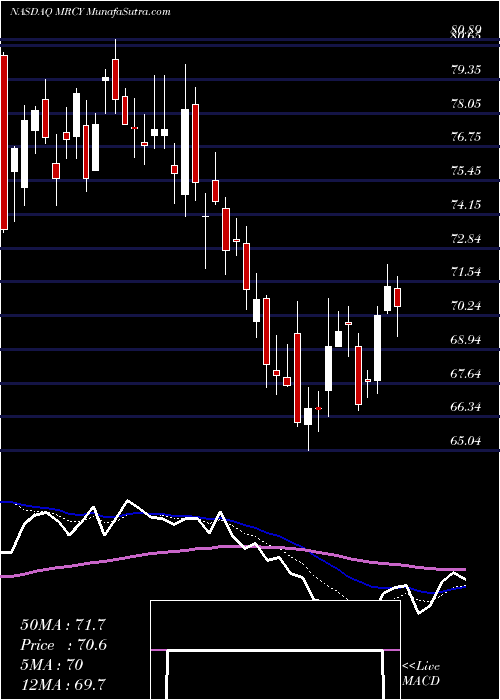
Task: Click the 12MA : 69.7 readout
Action: point(63,684)
